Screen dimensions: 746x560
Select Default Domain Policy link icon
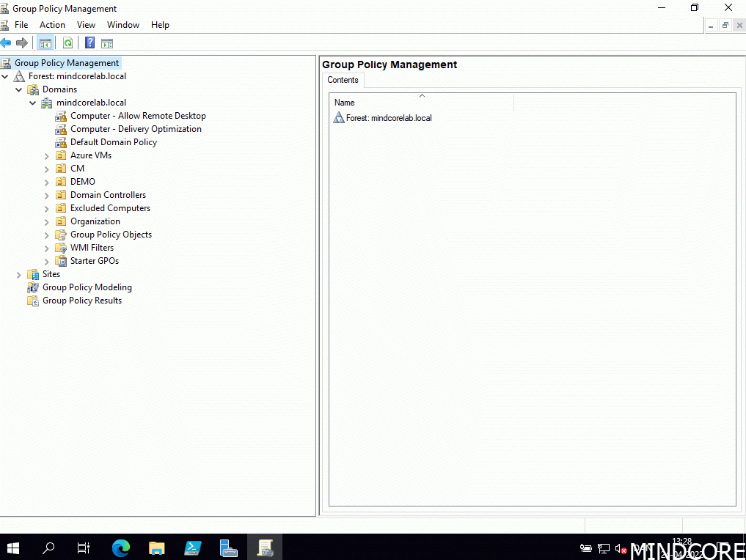click(61, 142)
